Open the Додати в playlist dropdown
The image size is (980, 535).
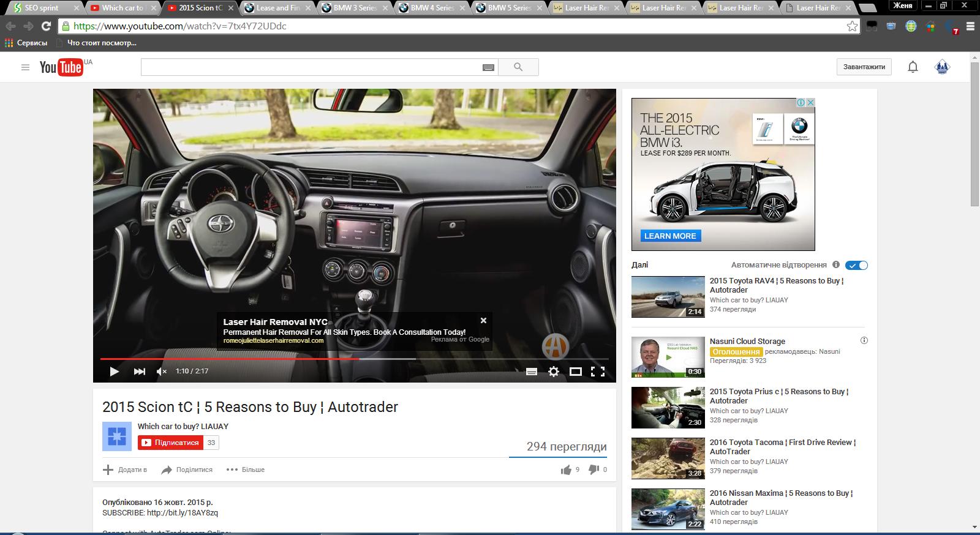(x=125, y=470)
